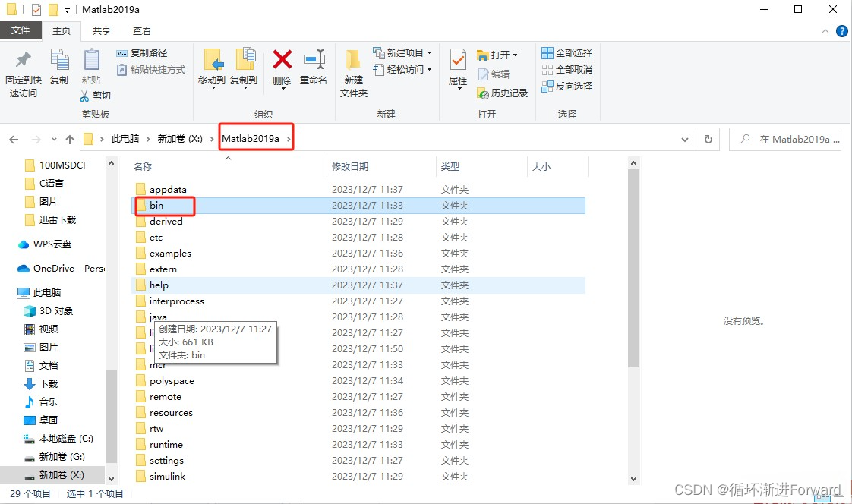Click 此电脑 in address bar
This screenshot has width=852, height=504.
coord(125,139)
